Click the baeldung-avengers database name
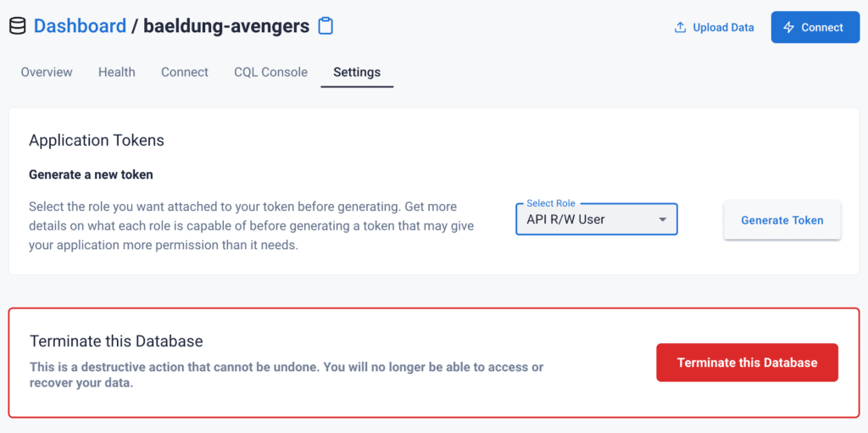Viewport: 868px width, 433px height. (x=226, y=26)
